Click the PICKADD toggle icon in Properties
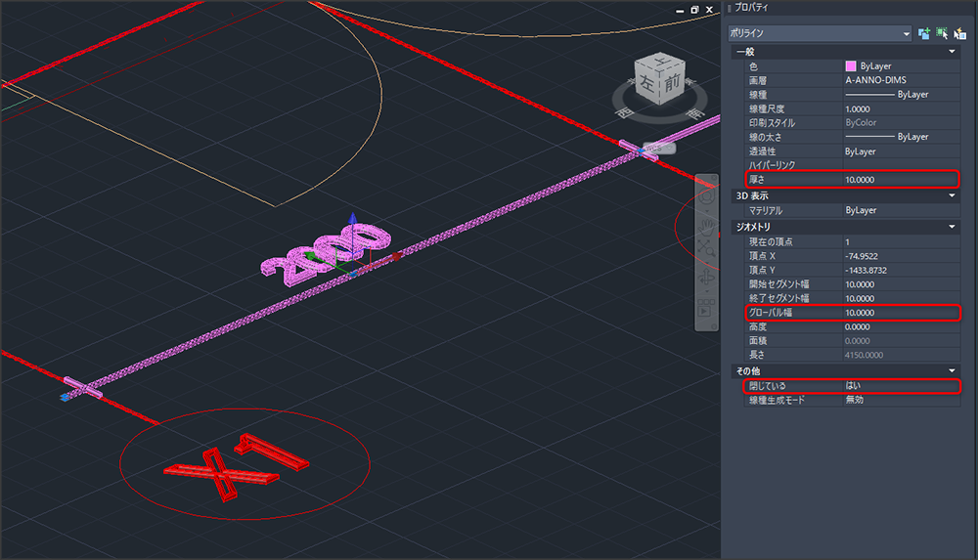 point(924,33)
